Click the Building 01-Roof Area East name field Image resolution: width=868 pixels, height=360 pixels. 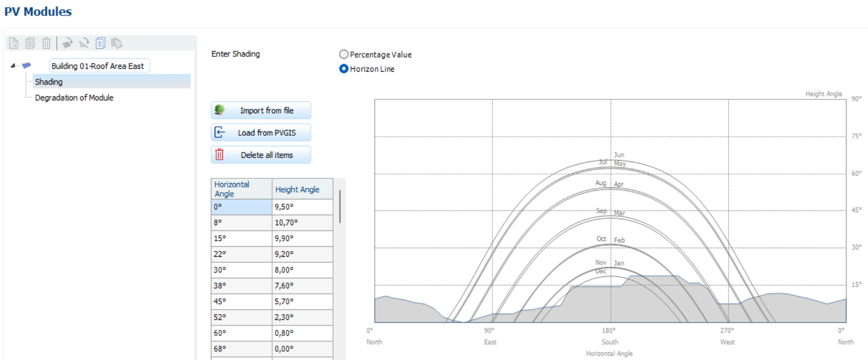click(x=99, y=66)
